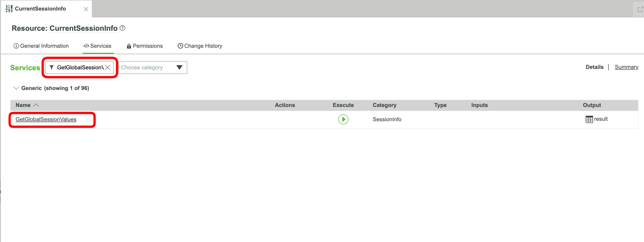Click the CurrentSessionInfo resource tab icon
Image resolution: width=644 pixels, height=242 pixels.
tap(9, 9)
